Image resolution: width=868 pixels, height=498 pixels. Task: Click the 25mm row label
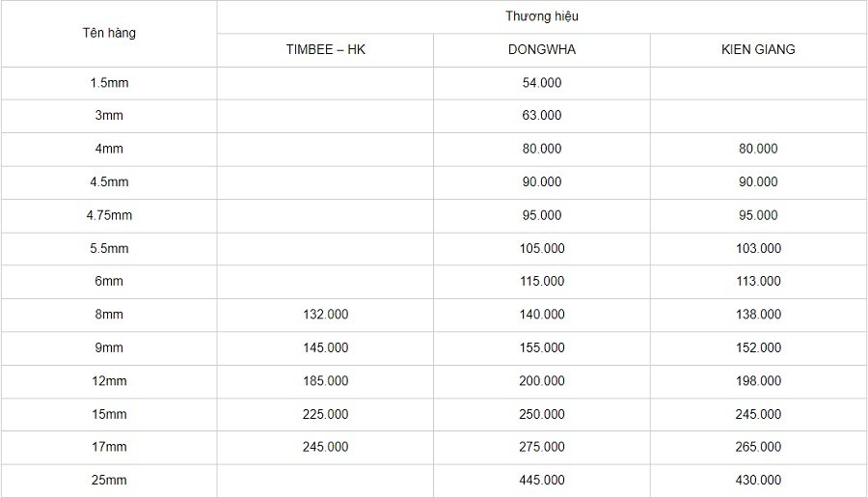click(109, 480)
